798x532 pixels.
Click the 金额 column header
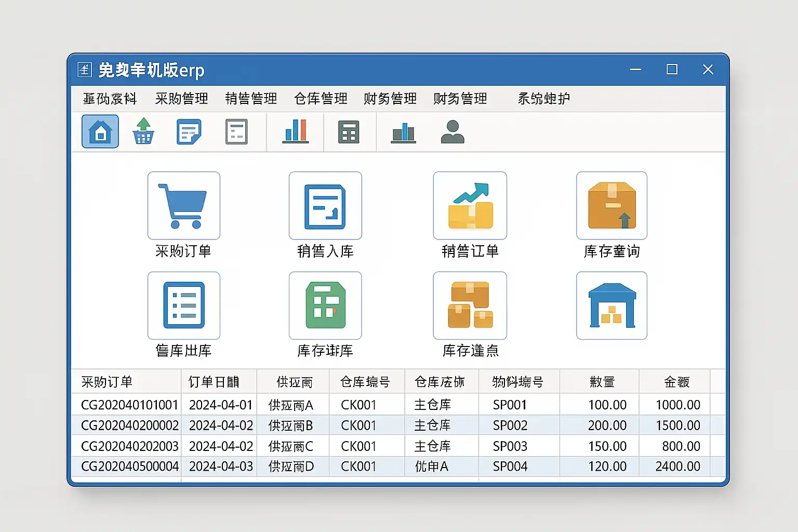[676, 382]
